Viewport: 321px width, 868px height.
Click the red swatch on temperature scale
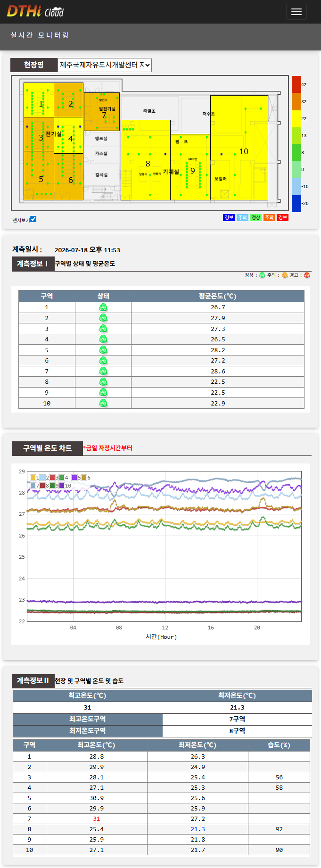296,84
